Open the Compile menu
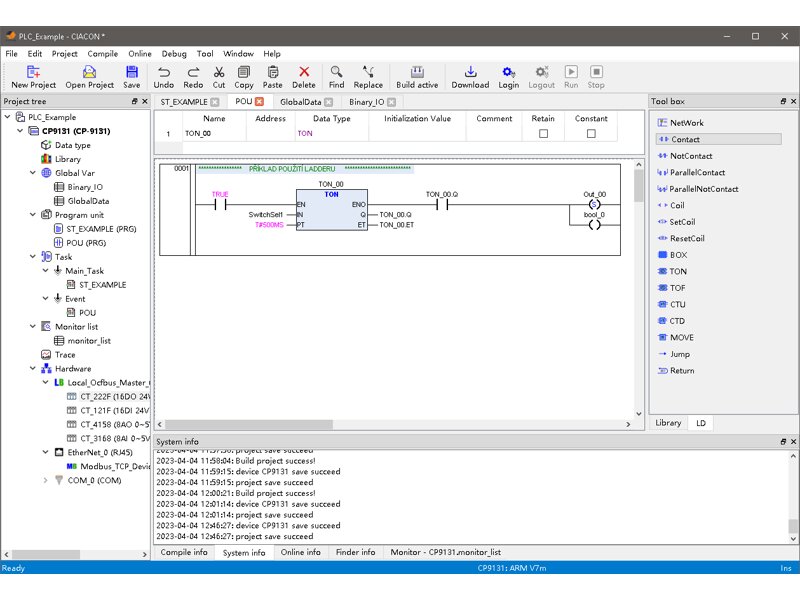Screen dimensions: 800x600 [102, 54]
